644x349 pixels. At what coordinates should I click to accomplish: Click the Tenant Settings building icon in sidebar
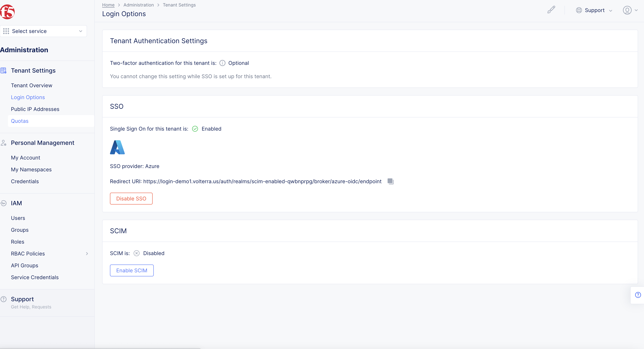pyautogui.click(x=4, y=70)
